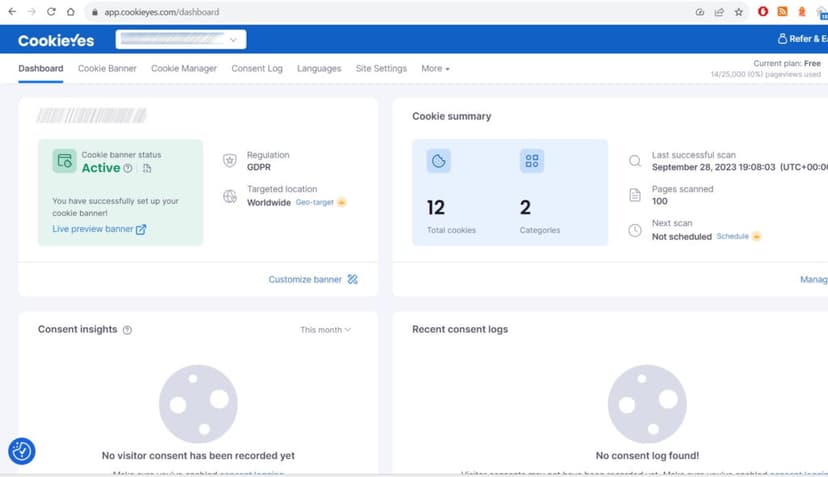Click the Categories grid icon
The image size is (828, 477).
pos(532,161)
